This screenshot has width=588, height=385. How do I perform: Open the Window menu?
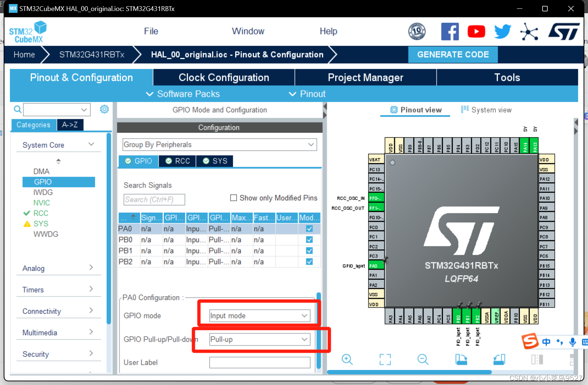[x=248, y=32]
